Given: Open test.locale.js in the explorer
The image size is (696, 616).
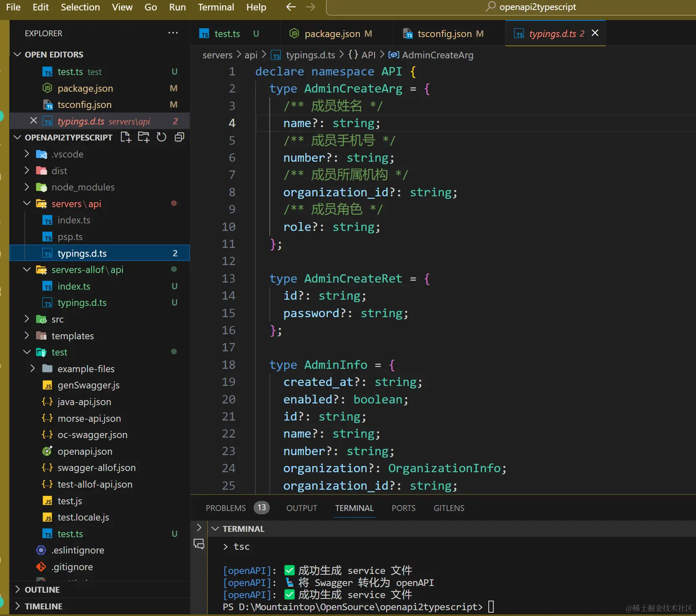Looking at the screenshot, I should [100, 517].
